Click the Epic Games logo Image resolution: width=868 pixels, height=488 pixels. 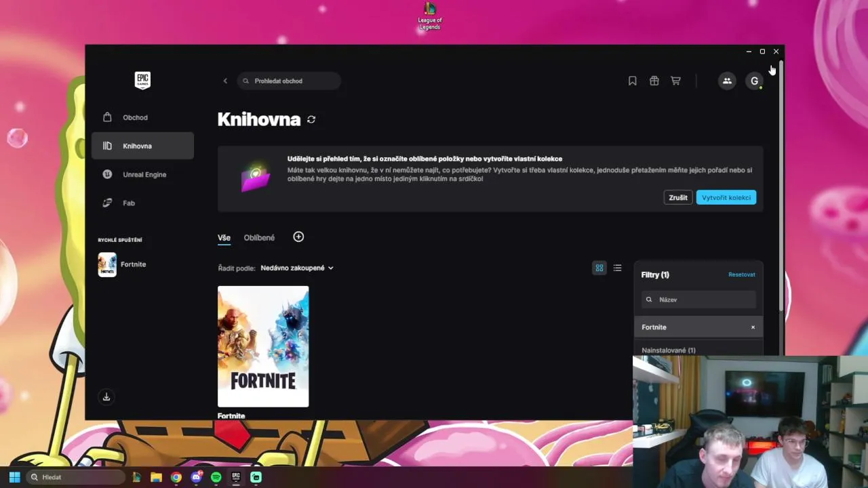point(142,80)
